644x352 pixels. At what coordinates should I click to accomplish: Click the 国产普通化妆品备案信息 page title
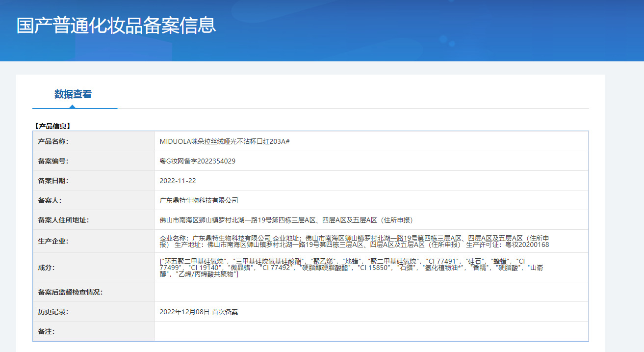tap(116, 26)
